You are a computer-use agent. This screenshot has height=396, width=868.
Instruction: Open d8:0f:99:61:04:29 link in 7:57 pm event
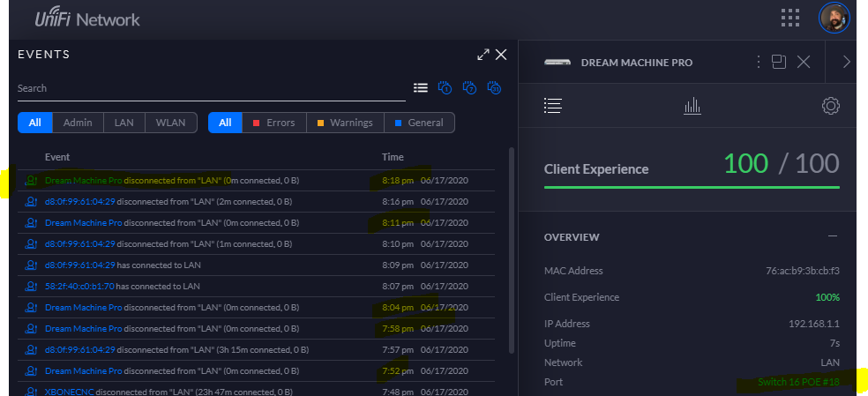tap(79, 350)
